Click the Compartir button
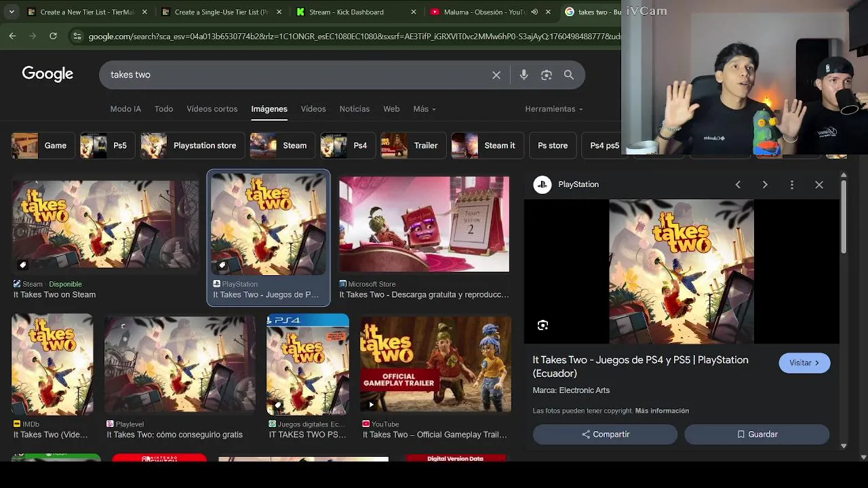 click(x=605, y=434)
